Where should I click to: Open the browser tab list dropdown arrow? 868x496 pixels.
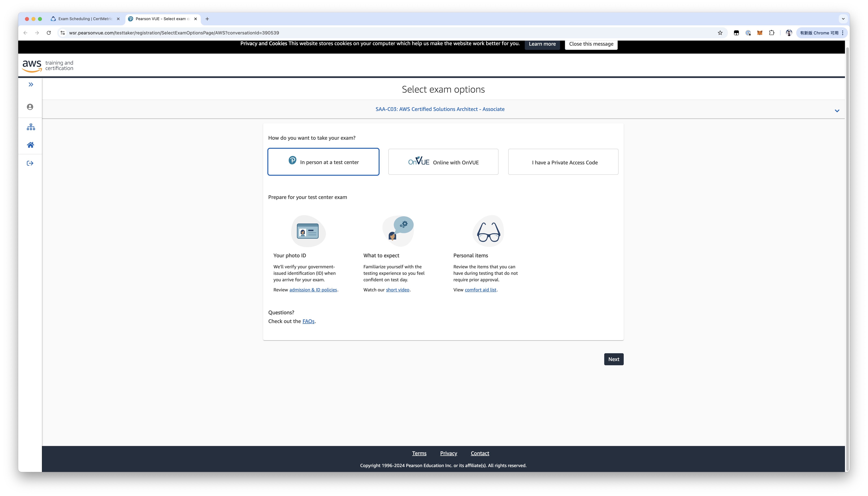tap(843, 19)
